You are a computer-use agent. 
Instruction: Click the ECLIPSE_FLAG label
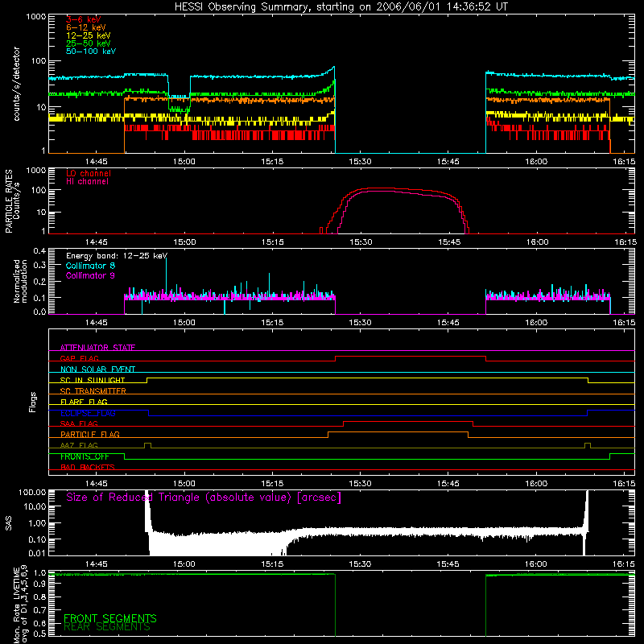coord(88,413)
